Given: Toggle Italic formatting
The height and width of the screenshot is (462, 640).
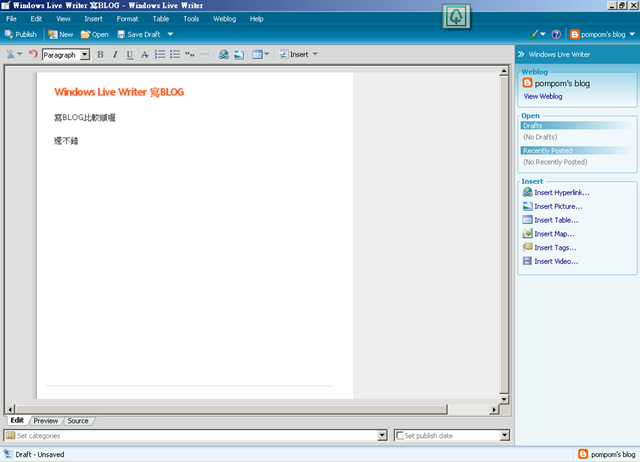Looking at the screenshot, I should pyautogui.click(x=115, y=54).
